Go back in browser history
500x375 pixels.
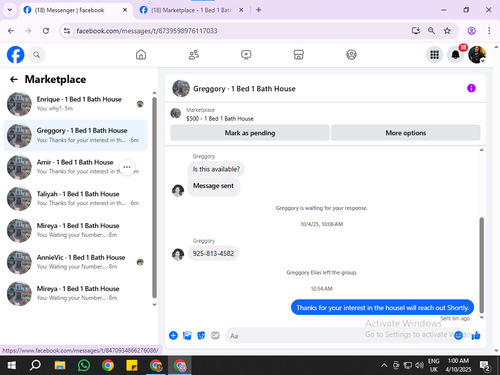pos(11,31)
